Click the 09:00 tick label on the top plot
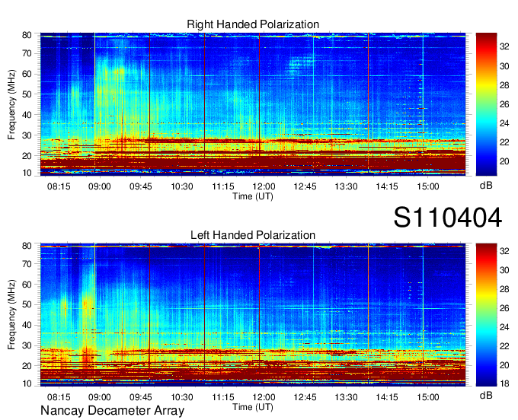Viewport: 518px width, 420px height. pos(100,186)
